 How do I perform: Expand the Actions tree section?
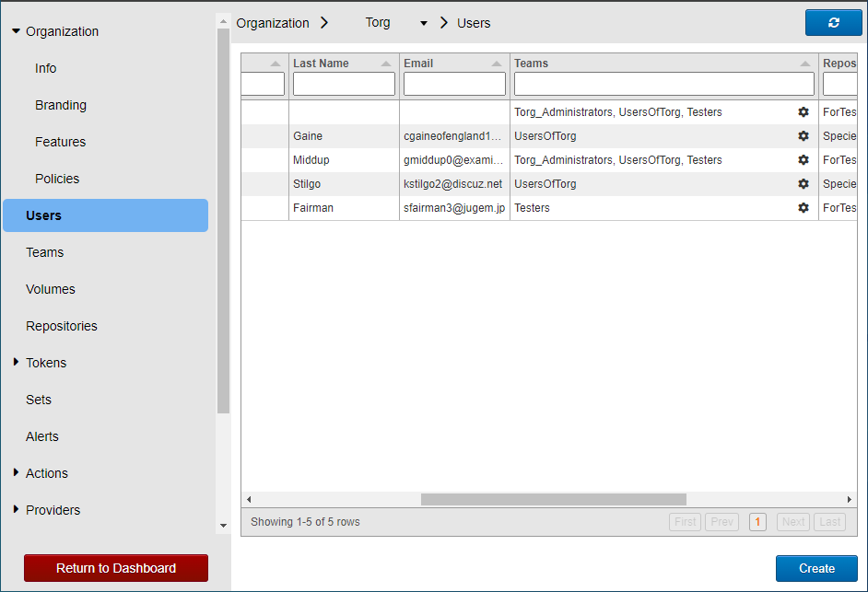16,472
